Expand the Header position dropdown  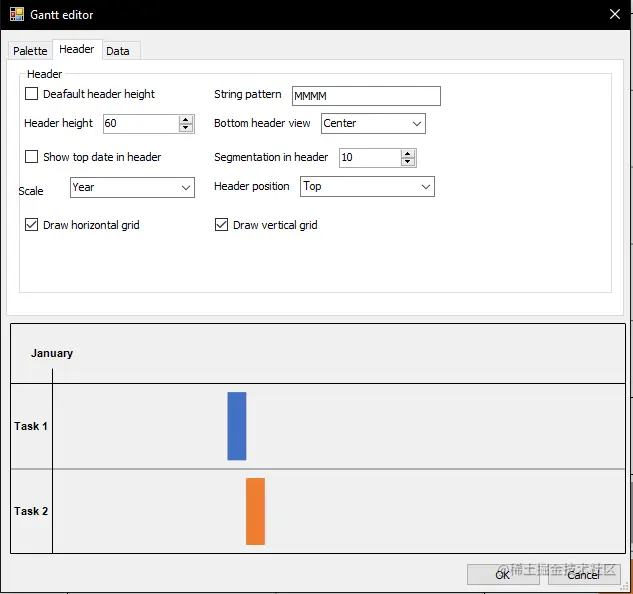click(367, 187)
